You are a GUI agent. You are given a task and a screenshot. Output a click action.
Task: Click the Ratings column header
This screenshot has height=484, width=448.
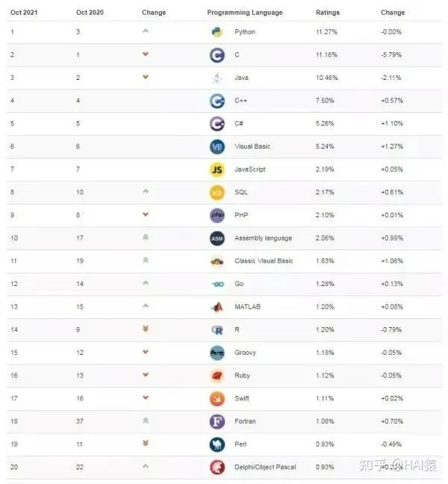[328, 13]
